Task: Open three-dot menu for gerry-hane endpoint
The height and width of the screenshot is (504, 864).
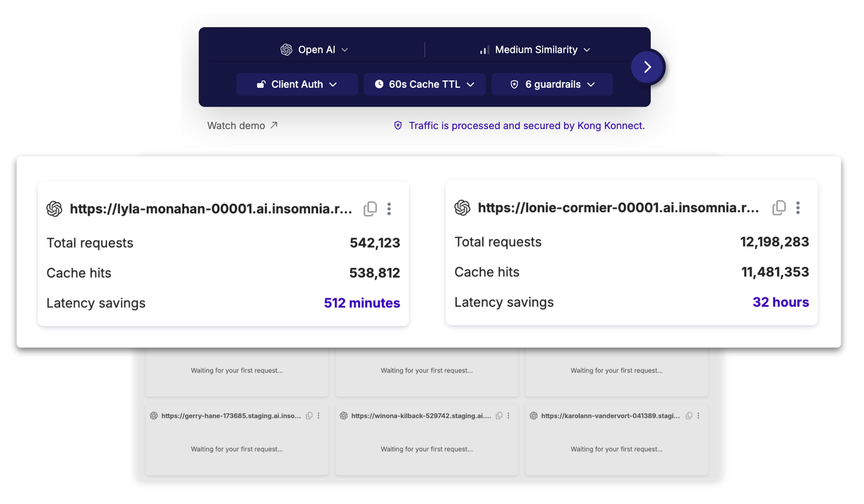Action: point(319,416)
